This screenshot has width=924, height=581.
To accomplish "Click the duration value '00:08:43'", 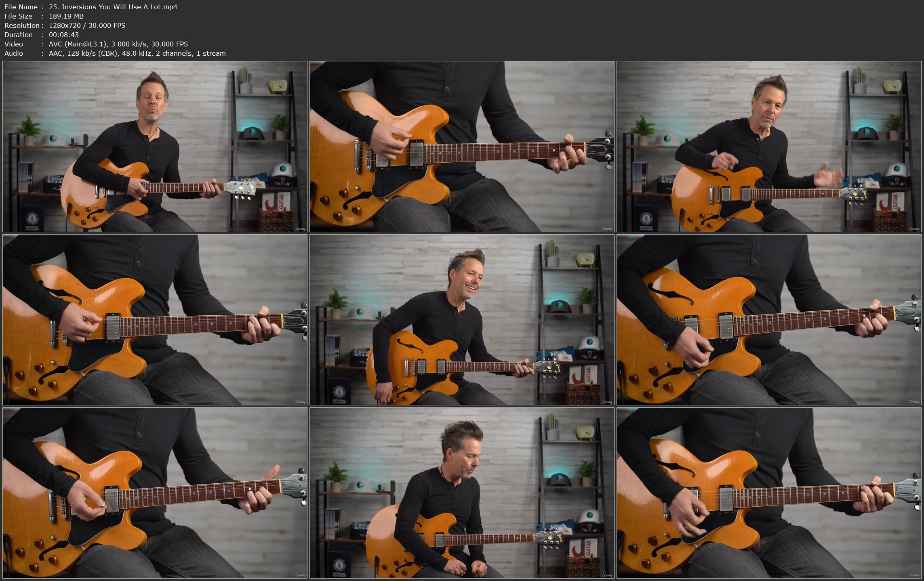I will point(64,35).
